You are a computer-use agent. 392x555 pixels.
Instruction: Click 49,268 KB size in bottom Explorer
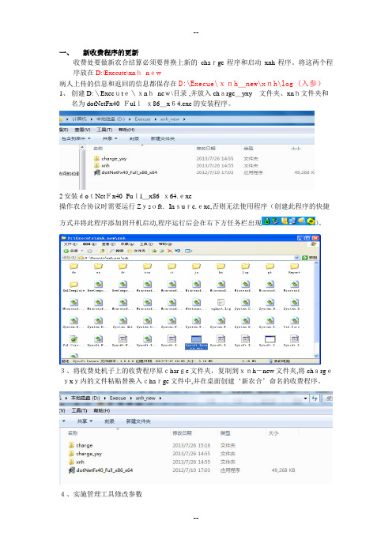click(x=284, y=470)
